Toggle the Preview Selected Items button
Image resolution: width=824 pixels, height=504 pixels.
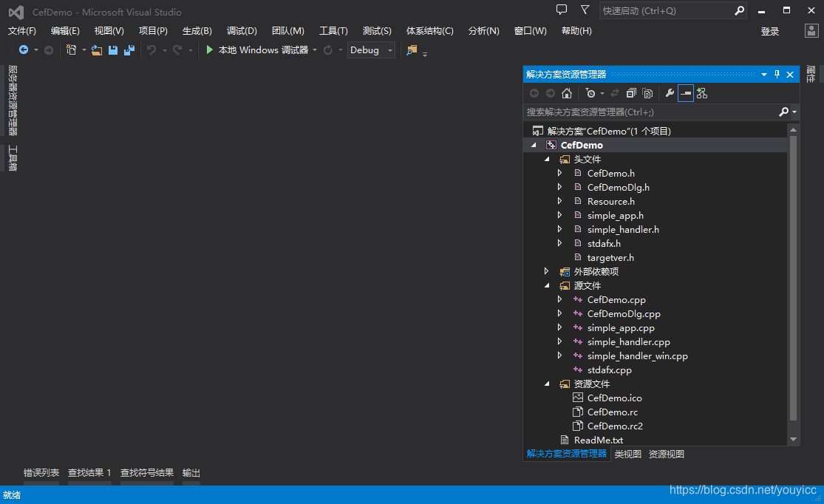pos(686,93)
